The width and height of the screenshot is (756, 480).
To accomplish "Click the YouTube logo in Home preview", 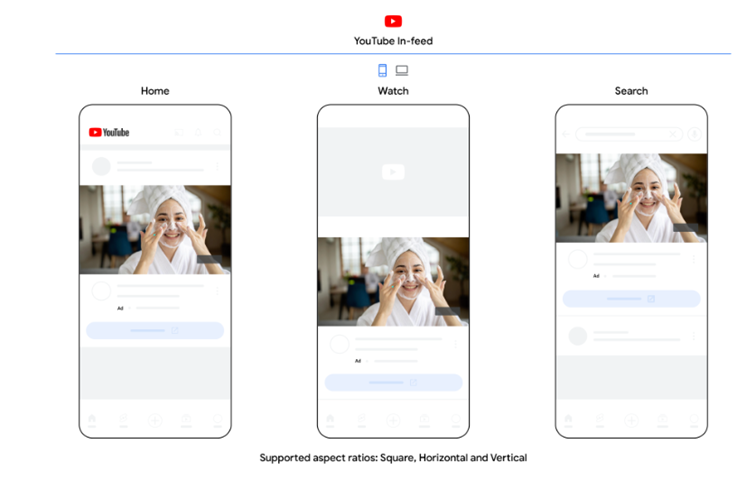I will click(109, 132).
